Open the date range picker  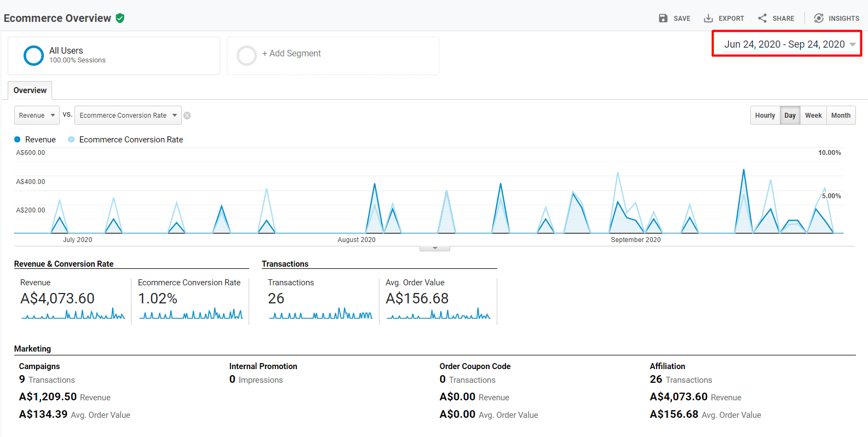pos(786,44)
